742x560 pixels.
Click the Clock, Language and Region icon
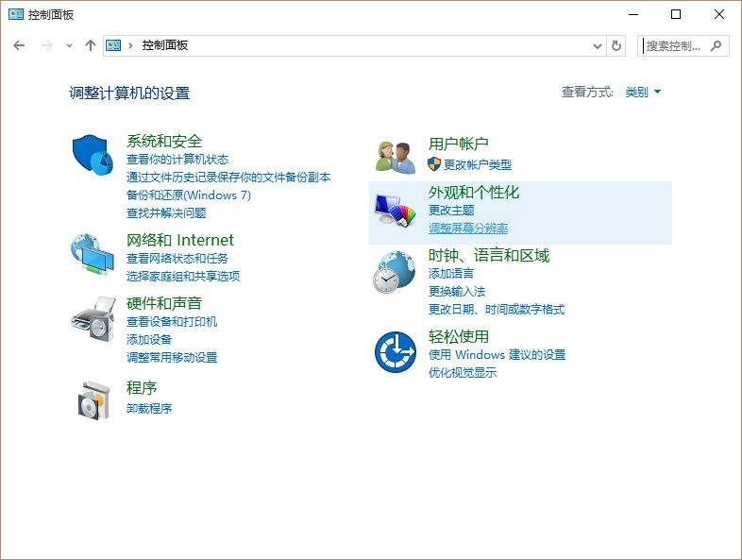click(395, 272)
